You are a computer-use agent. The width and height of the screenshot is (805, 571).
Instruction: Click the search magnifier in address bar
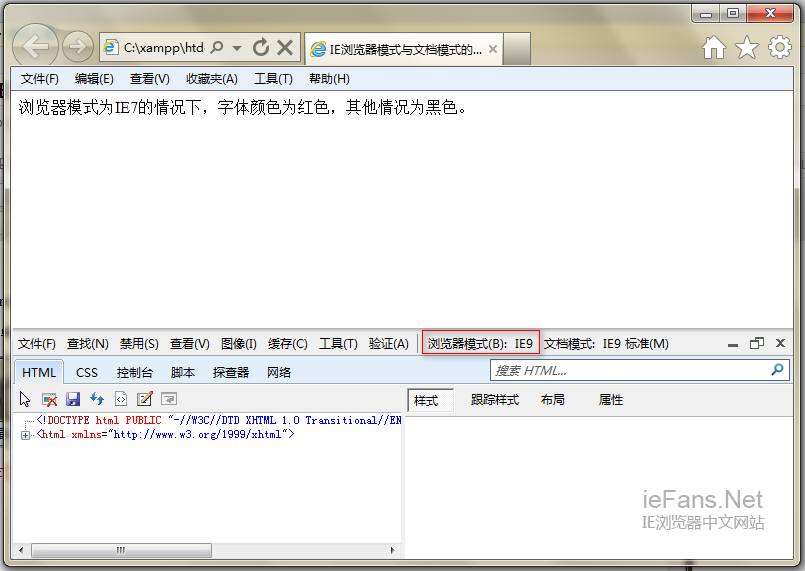(x=217, y=48)
